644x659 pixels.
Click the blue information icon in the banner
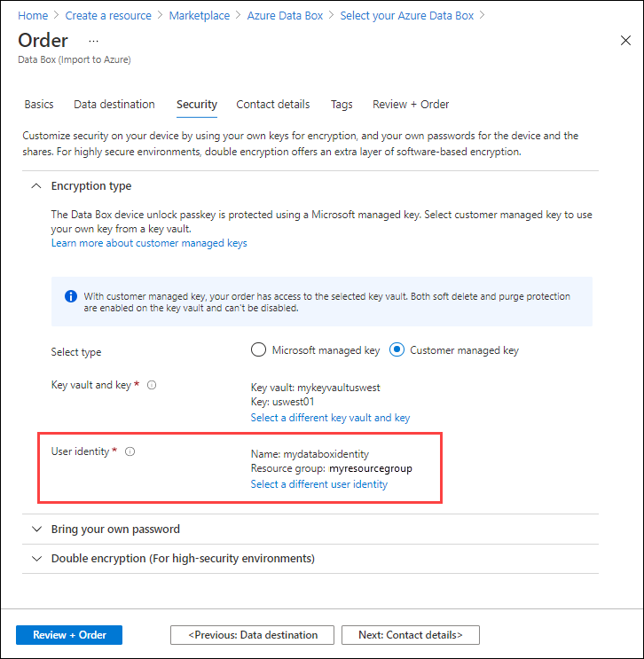click(x=71, y=296)
